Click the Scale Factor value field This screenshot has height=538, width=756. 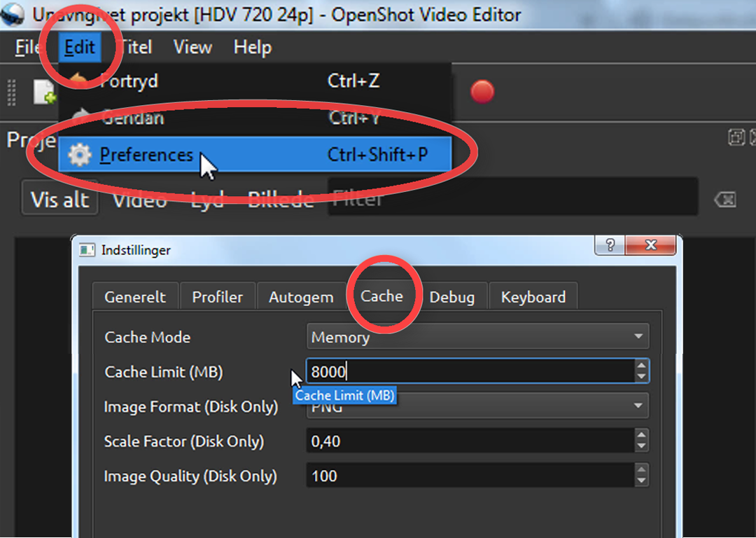coord(470,441)
